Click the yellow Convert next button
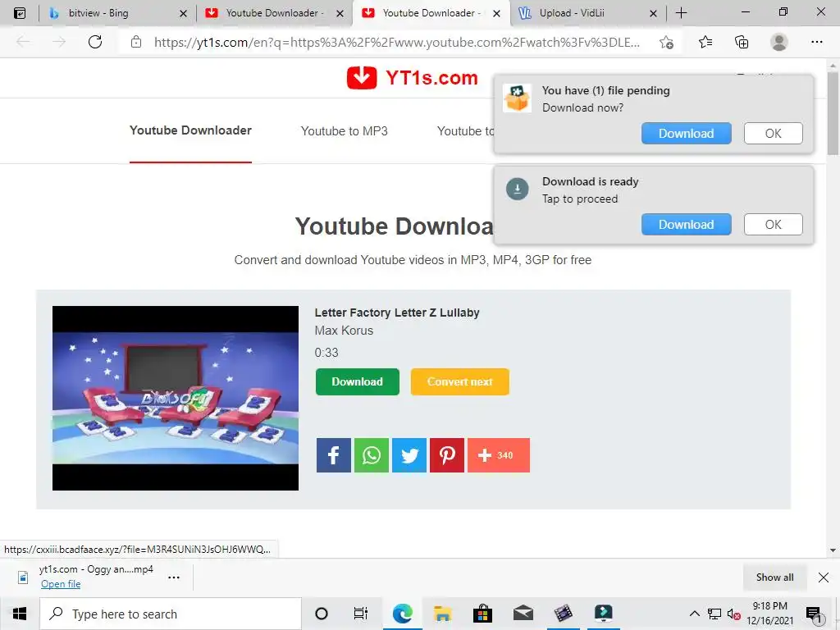The height and width of the screenshot is (630, 840). 459,381
